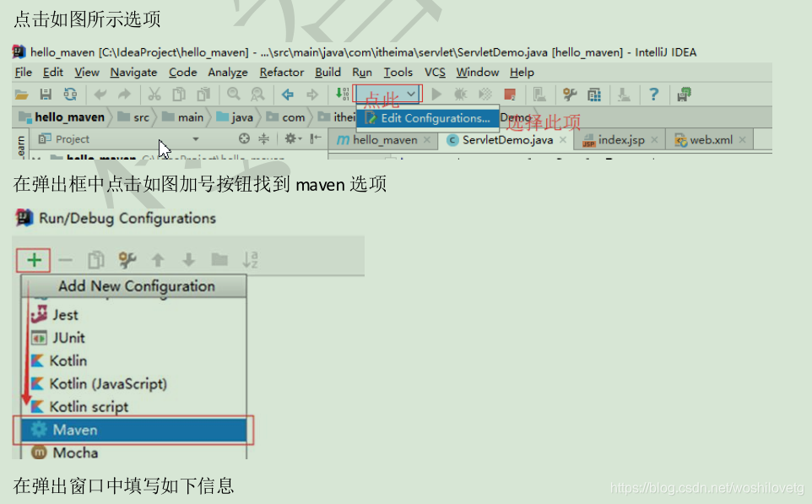Click the Forward navigation arrow
The height and width of the screenshot is (504, 812).
coord(311,95)
